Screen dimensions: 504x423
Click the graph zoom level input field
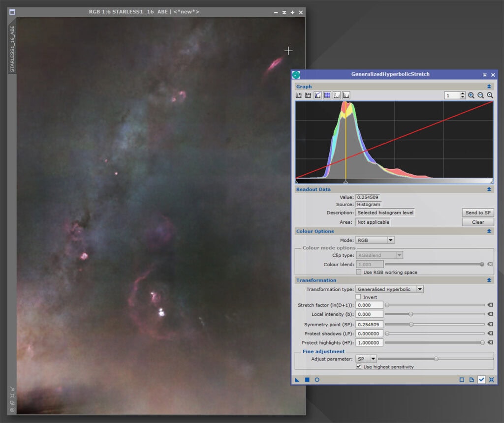[454, 95]
